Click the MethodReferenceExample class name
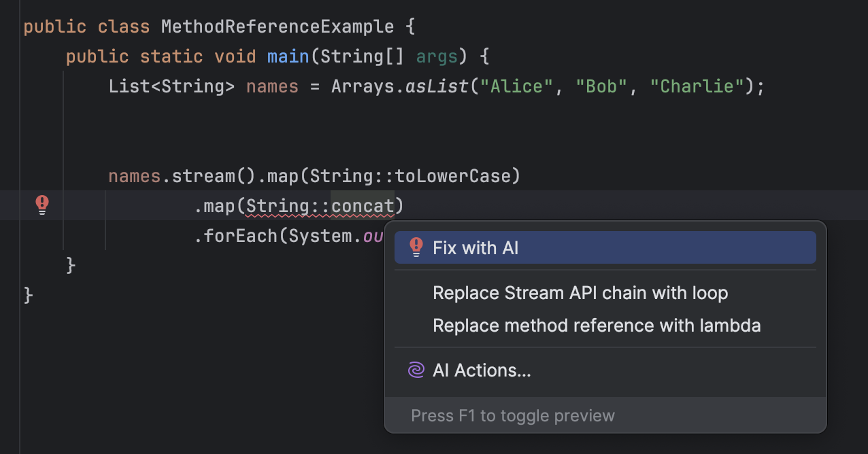This screenshot has width=868, height=454. tap(278, 27)
